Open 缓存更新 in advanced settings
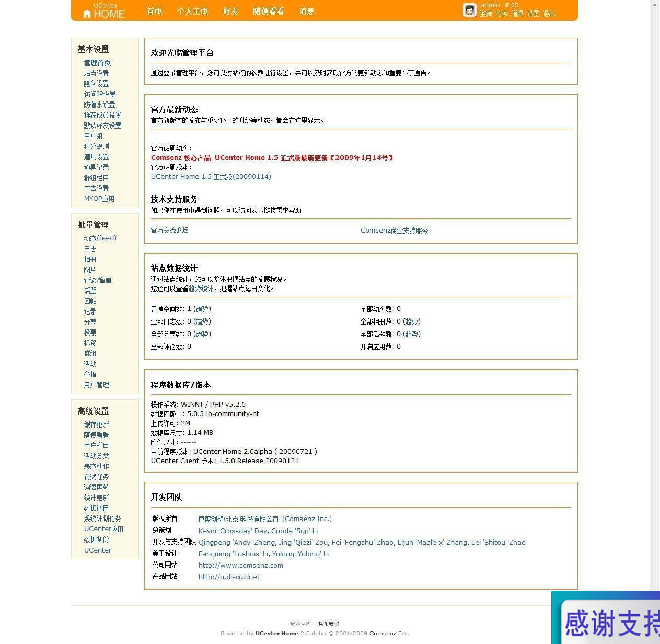 click(96, 424)
